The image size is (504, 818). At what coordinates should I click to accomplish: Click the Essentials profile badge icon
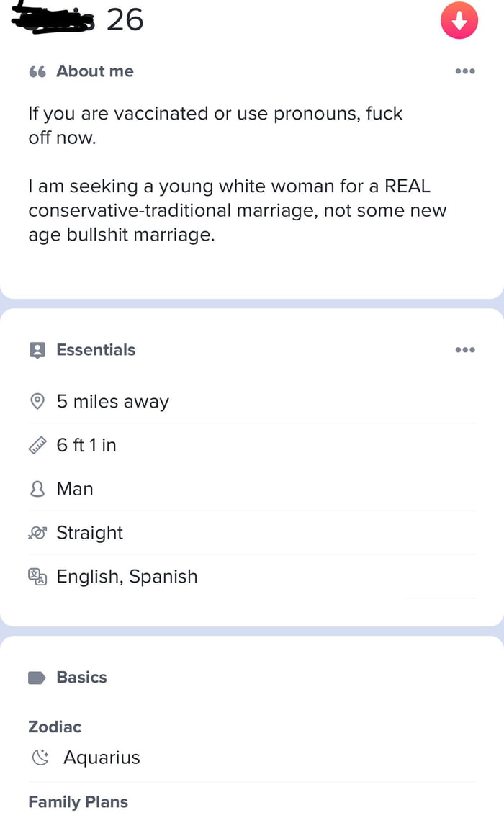(37, 350)
